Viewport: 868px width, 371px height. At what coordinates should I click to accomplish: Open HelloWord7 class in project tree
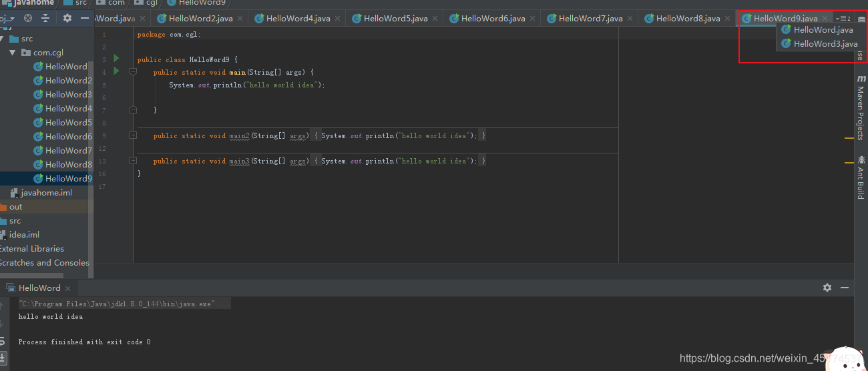[63, 150]
